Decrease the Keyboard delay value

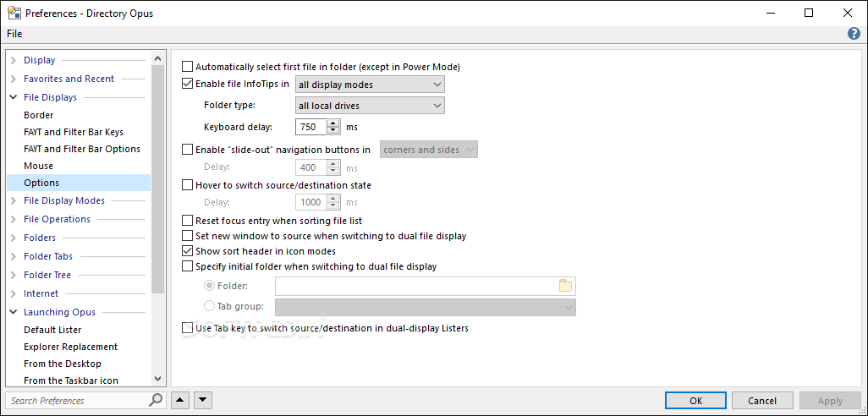[x=332, y=130]
